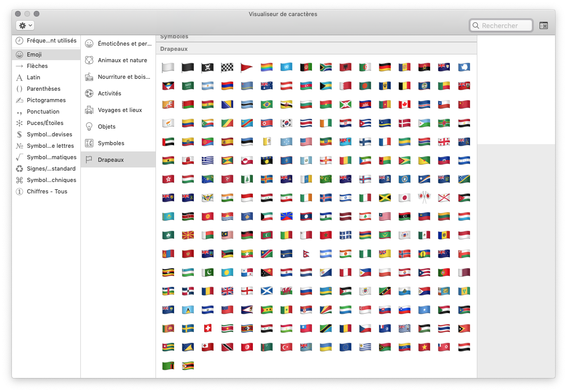567x392 pixels.
Task: Choose the Objets subcategory
Action: click(x=118, y=127)
